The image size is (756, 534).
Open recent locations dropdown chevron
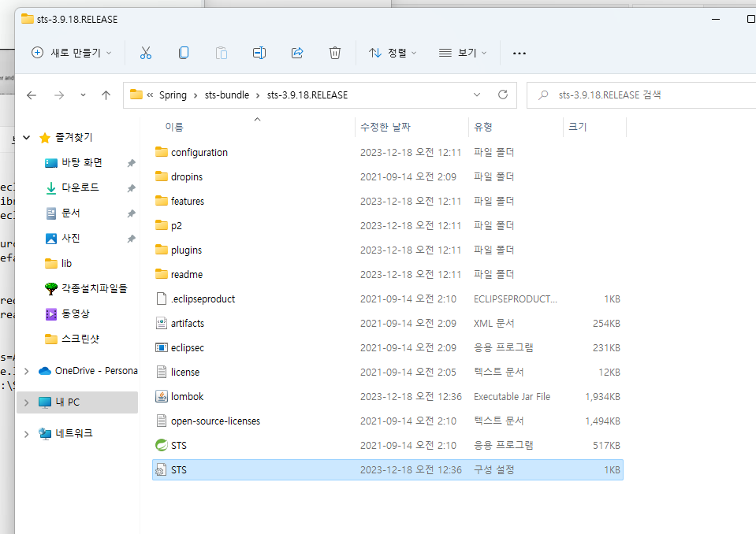pos(83,95)
